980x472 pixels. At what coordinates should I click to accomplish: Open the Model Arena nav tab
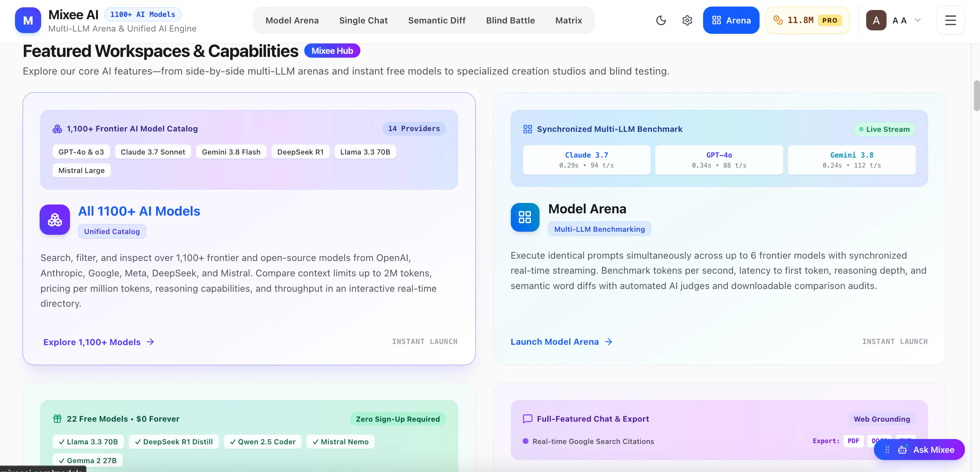tap(292, 20)
